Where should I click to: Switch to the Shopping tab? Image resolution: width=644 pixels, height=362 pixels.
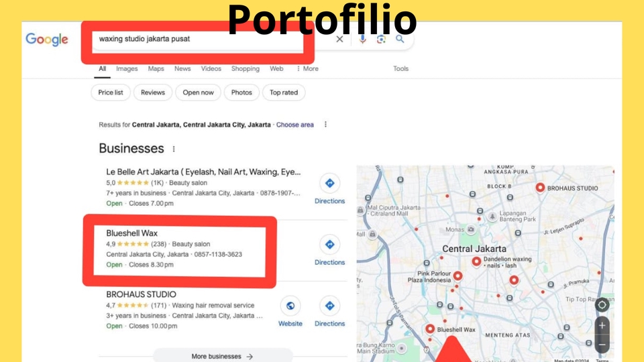(x=246, y=68)
